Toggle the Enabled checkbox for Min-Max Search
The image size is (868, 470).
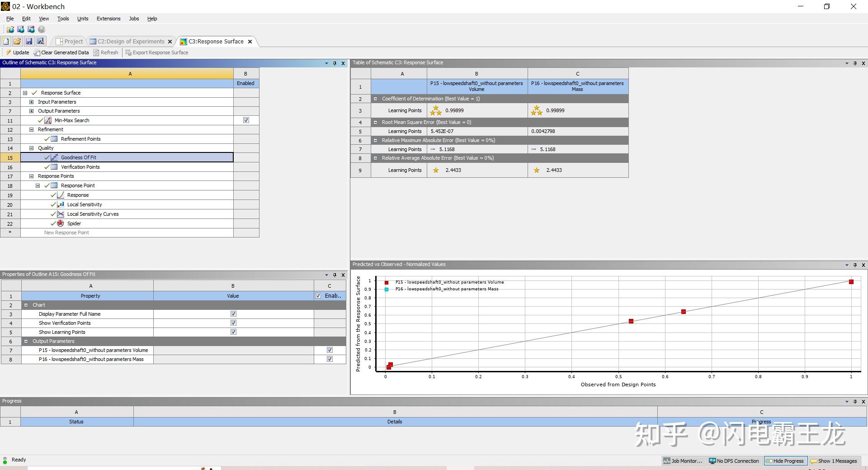click(x=246, y=120)
